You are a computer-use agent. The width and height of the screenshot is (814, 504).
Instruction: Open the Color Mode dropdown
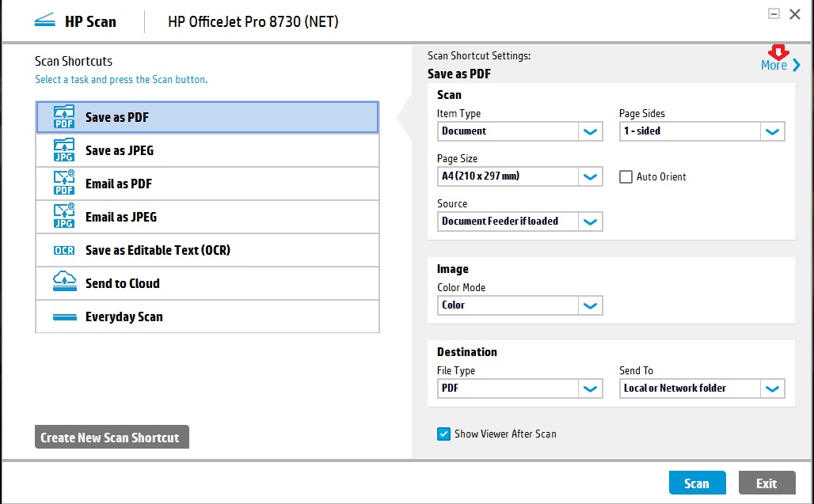point(590,305)
